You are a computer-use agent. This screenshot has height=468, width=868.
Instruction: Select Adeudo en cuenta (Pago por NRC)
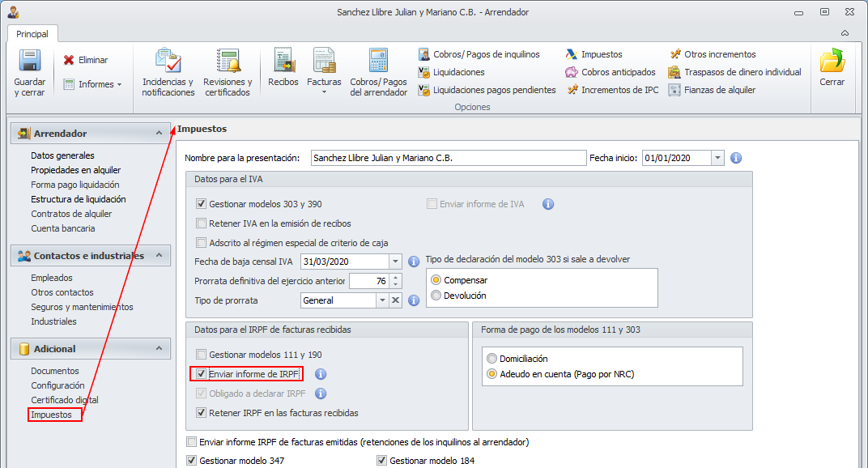[491, 374]
